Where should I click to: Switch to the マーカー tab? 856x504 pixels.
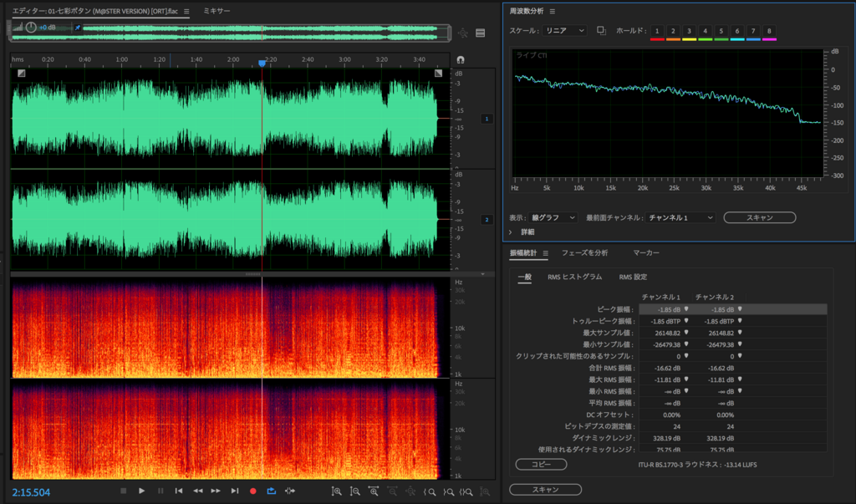click(646, 252)
